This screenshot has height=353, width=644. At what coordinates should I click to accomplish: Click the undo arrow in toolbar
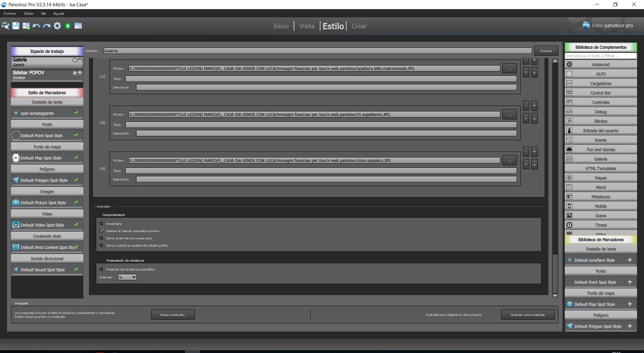[x=36, y=26]
